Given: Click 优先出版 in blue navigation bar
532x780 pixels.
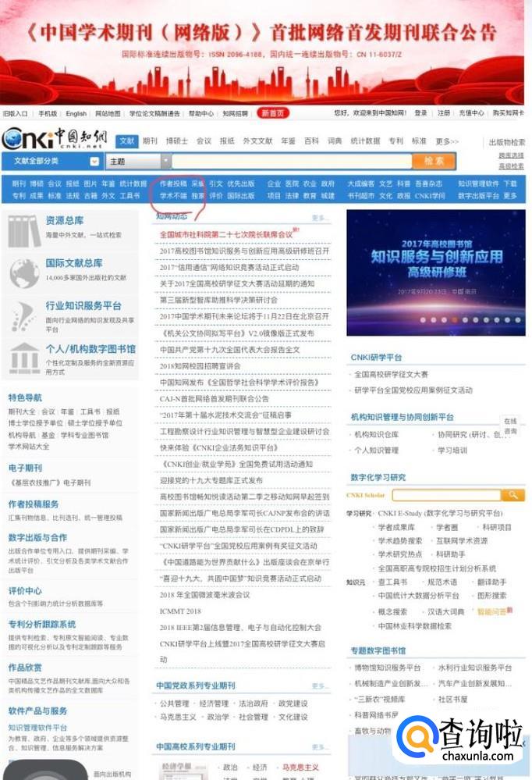Looking at the screenshot, I should [240, 183].
